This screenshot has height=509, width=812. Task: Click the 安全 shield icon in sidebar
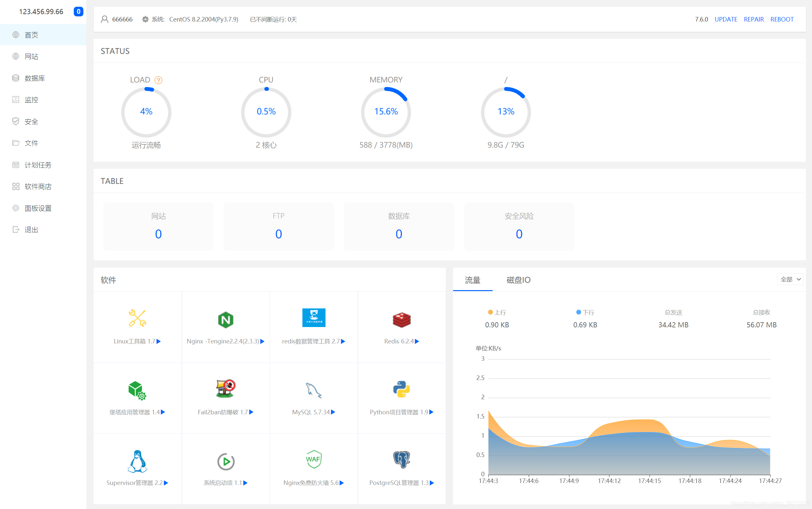(x=15, y=121)
